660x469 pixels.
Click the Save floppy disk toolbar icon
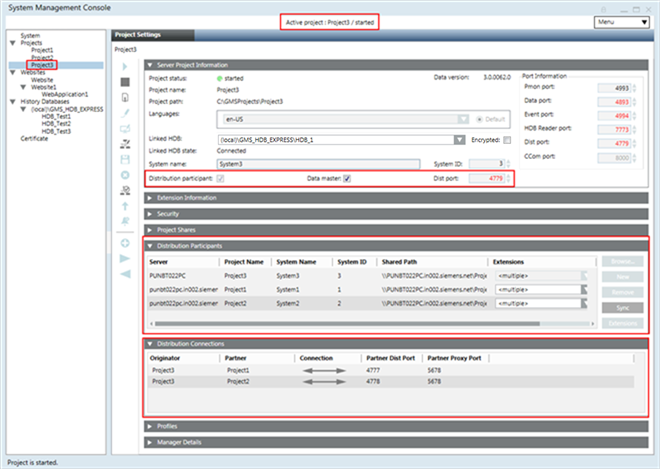pos(124,159)
